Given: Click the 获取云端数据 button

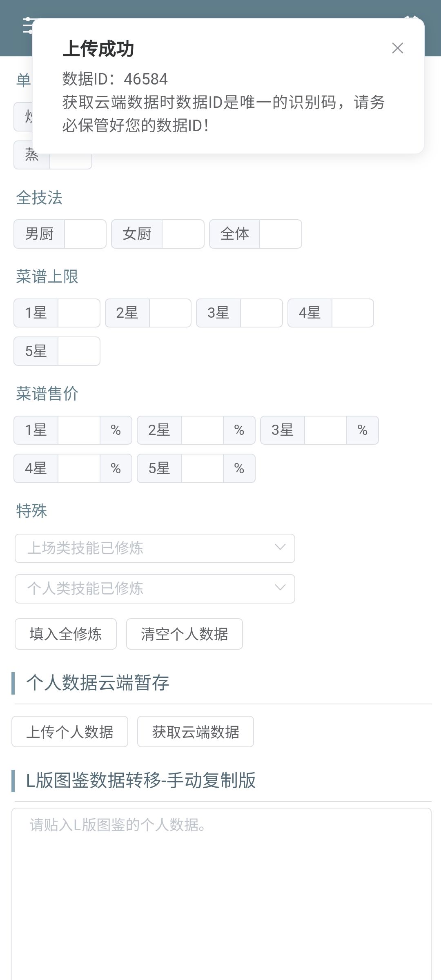Looking at the screenshot, I should [x=196, y=731].
